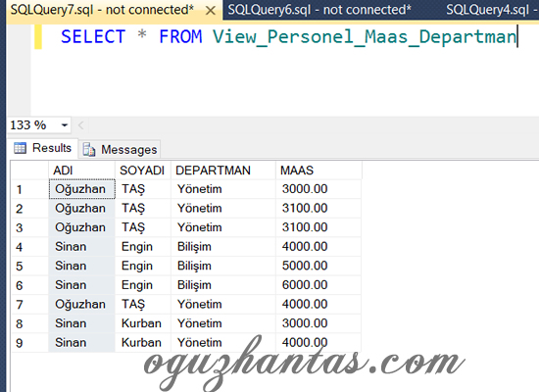
Task: Click the Oğuzhan cell in row 1
Action: pyautogui.click(x=81, y=189)
